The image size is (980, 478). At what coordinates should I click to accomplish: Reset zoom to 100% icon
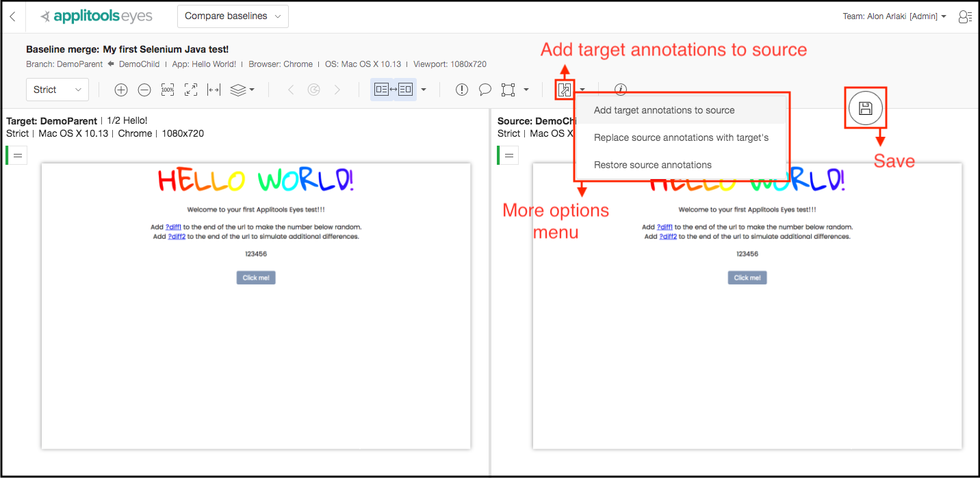[168, 90]
